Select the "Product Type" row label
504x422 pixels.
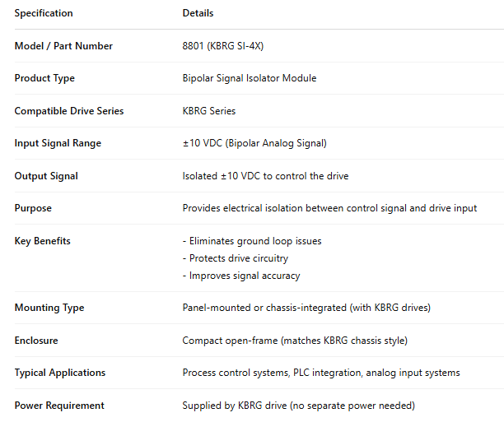(x=44, y=78)
